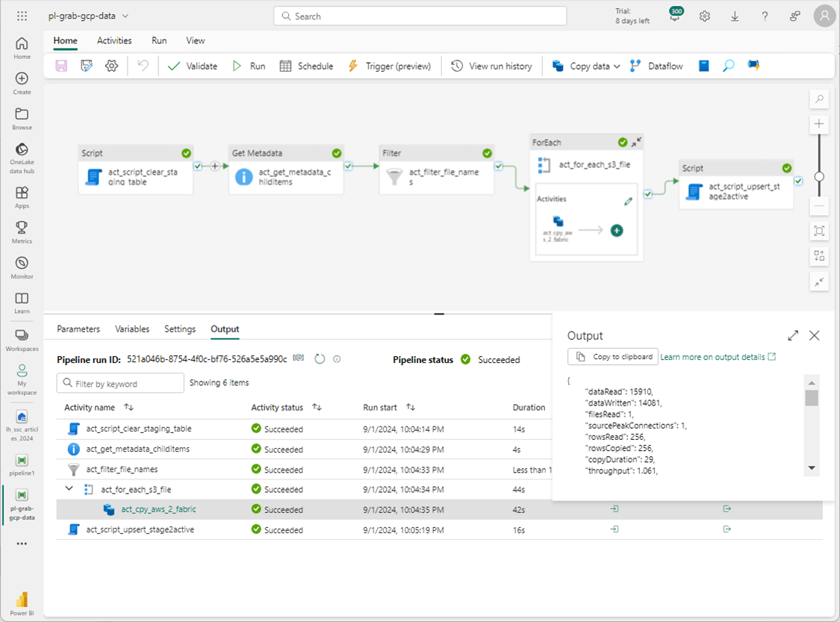
Task: Open OneLake data hub from the sidebar
Action: tap(22, 154)
